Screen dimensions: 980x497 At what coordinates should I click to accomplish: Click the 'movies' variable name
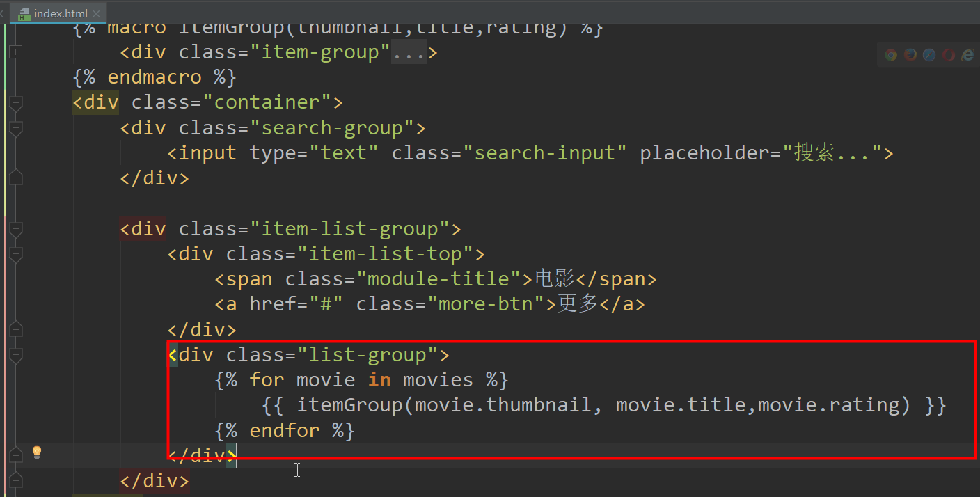[438, 380]
